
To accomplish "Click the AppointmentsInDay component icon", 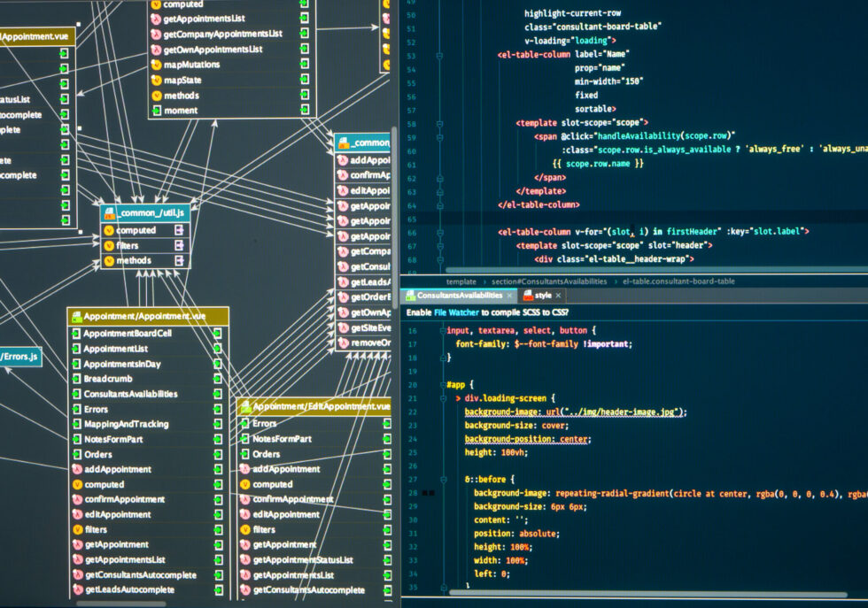I will (x=76, y=364).
